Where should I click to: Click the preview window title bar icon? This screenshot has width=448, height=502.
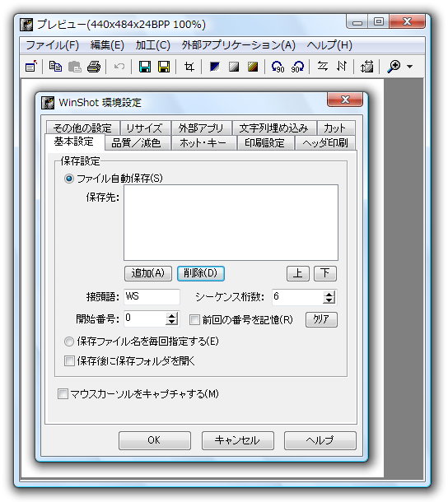pos(26,25)
